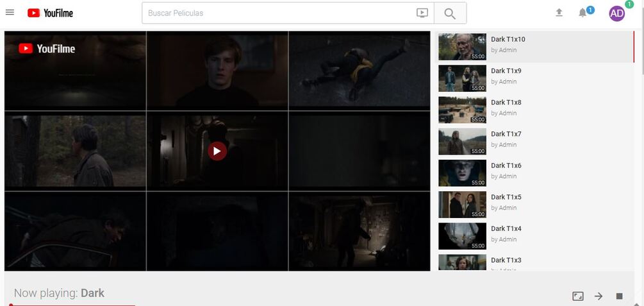
Task: Toggle the fullscreen icon in the player bar
Action: click(x=578, y=296)
